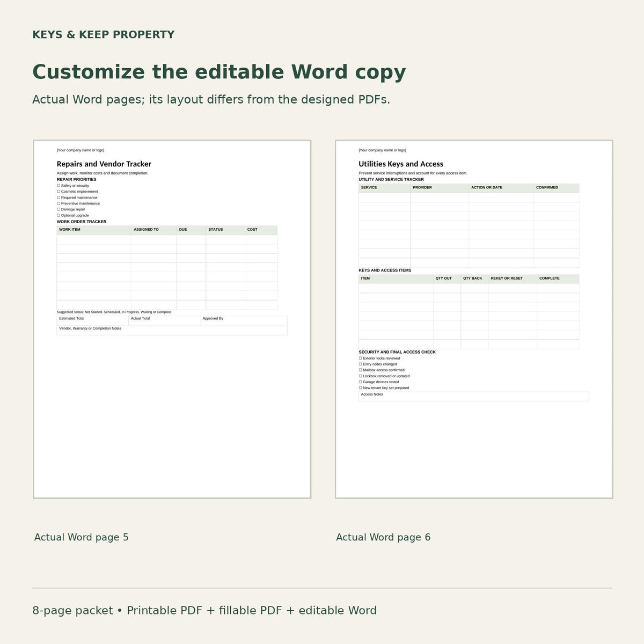Click 'Prevent service interruptions' description line

[413, 173]
